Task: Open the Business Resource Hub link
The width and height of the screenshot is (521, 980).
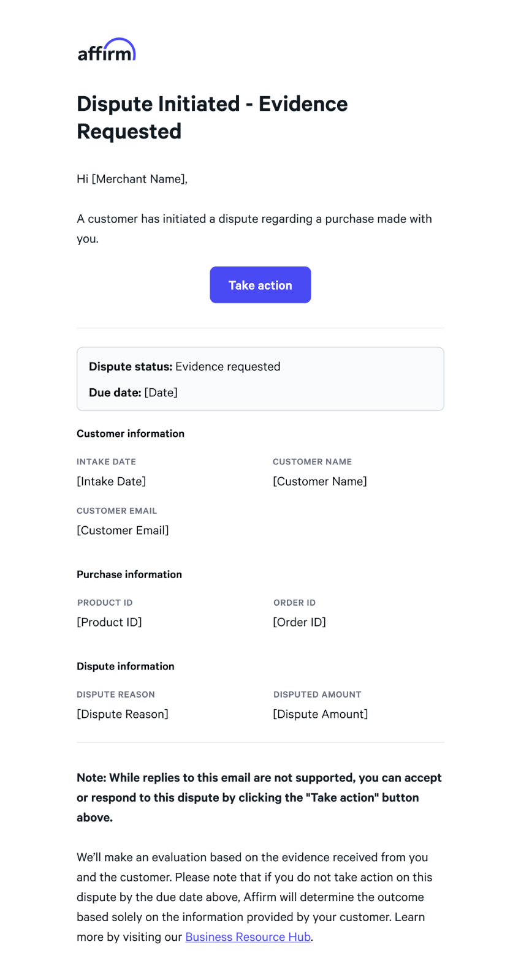Action: click(248, 937)
